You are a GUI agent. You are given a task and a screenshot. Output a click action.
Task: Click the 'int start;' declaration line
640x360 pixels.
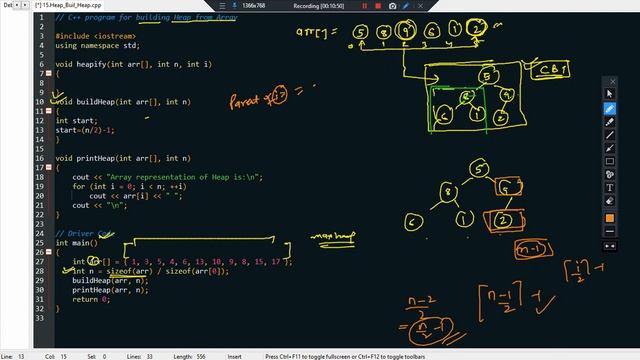pyautogui.click(x=77, y=120)
